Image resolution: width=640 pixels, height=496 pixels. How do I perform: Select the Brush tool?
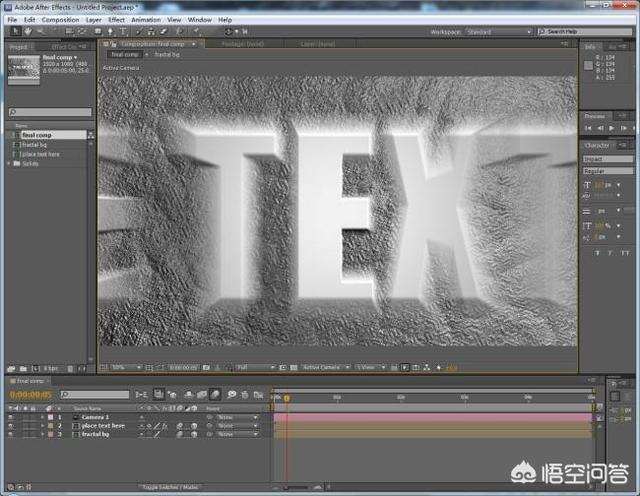pyautogui.click(x=138, y=31)
